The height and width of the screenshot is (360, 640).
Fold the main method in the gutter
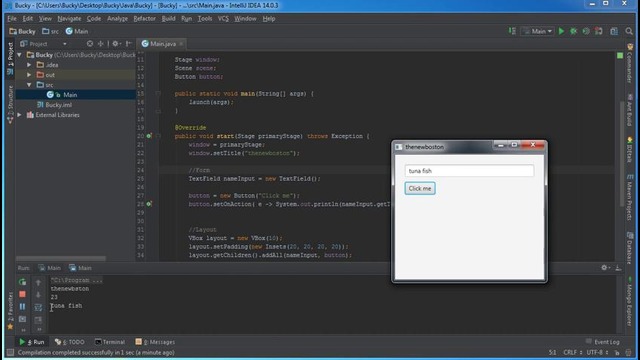(158, 93)
